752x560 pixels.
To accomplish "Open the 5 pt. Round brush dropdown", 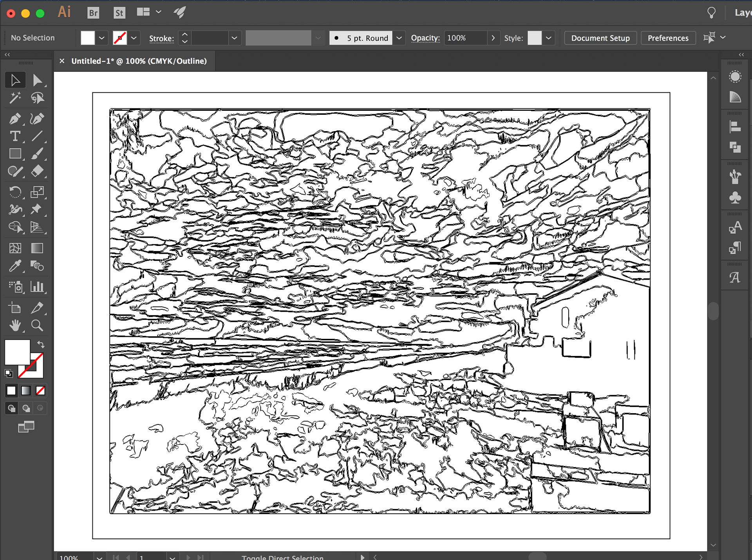I will point(399,38).
